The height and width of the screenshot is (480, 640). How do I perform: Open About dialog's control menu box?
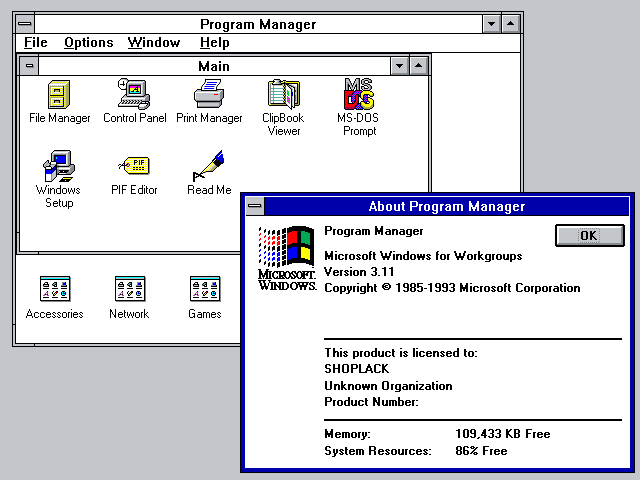point(255,206)
